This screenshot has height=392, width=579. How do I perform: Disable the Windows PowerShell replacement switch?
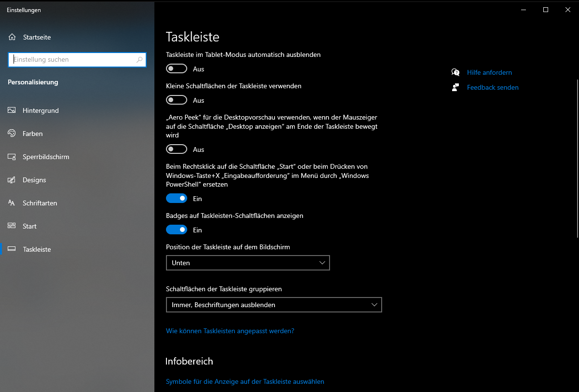pos(177,199)
